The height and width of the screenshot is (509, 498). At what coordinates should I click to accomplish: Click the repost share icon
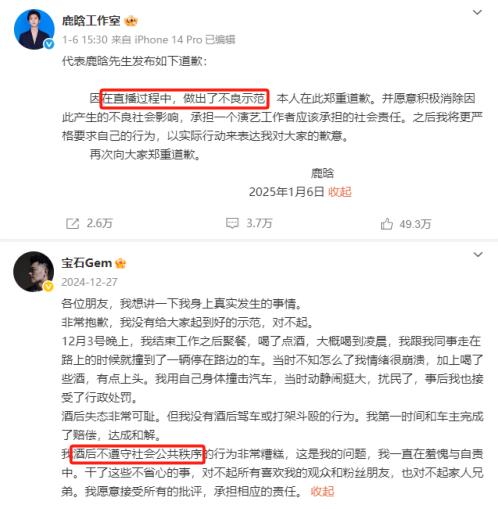[x=72, y=223]
